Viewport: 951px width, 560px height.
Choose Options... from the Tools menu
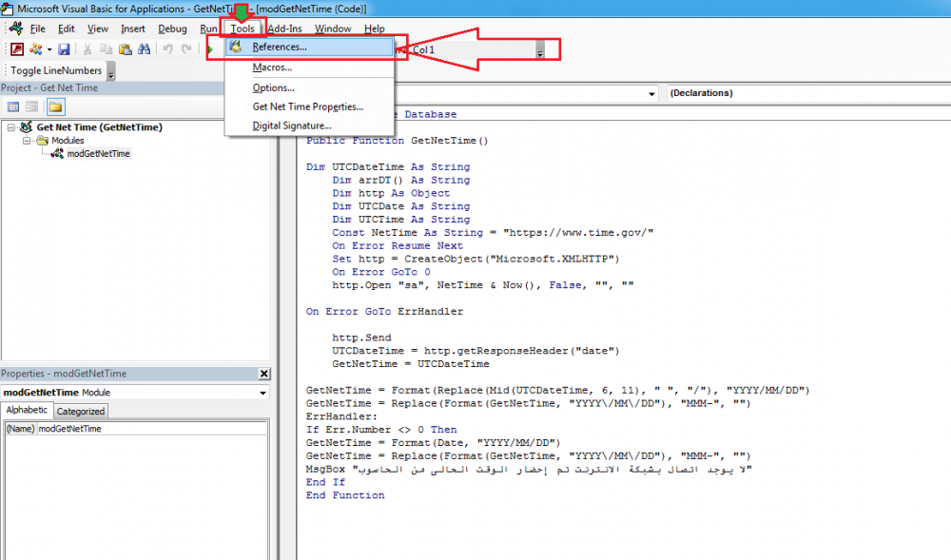tap(309, 87)
